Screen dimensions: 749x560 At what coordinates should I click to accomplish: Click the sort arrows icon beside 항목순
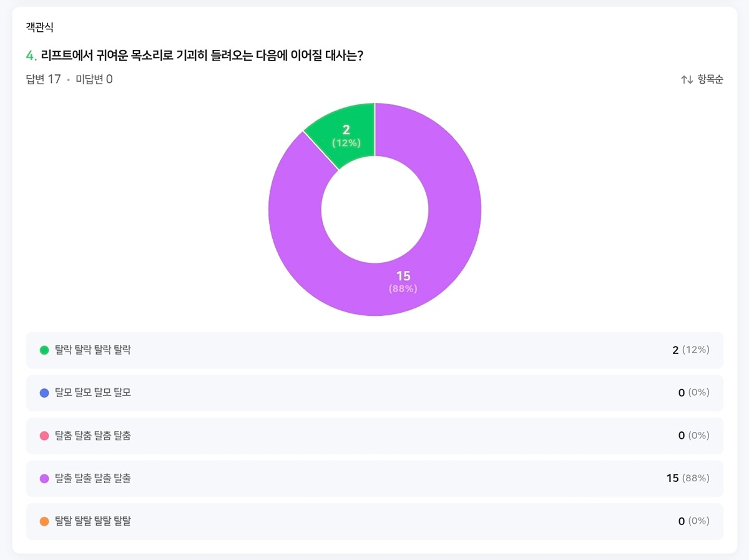687,79
